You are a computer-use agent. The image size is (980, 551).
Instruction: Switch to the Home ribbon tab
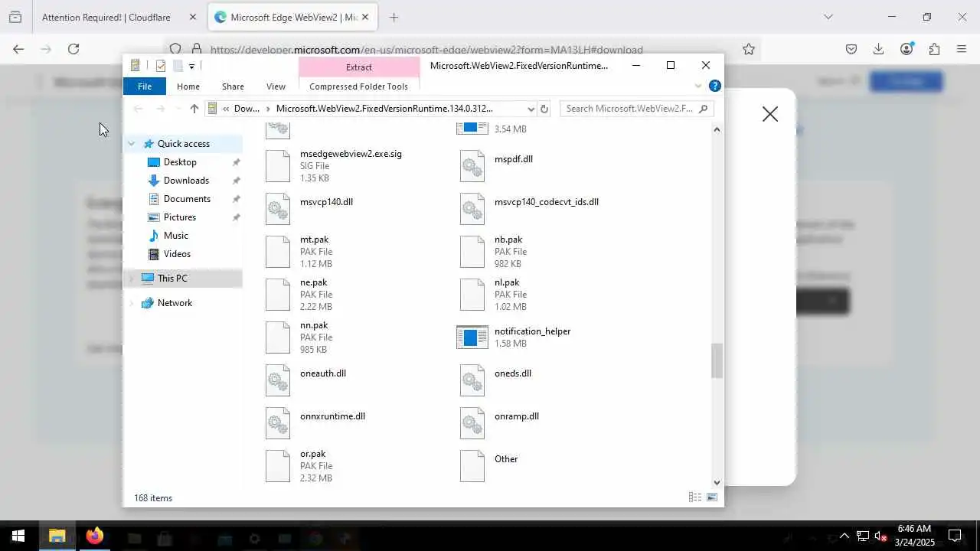(x=188, y=86)
